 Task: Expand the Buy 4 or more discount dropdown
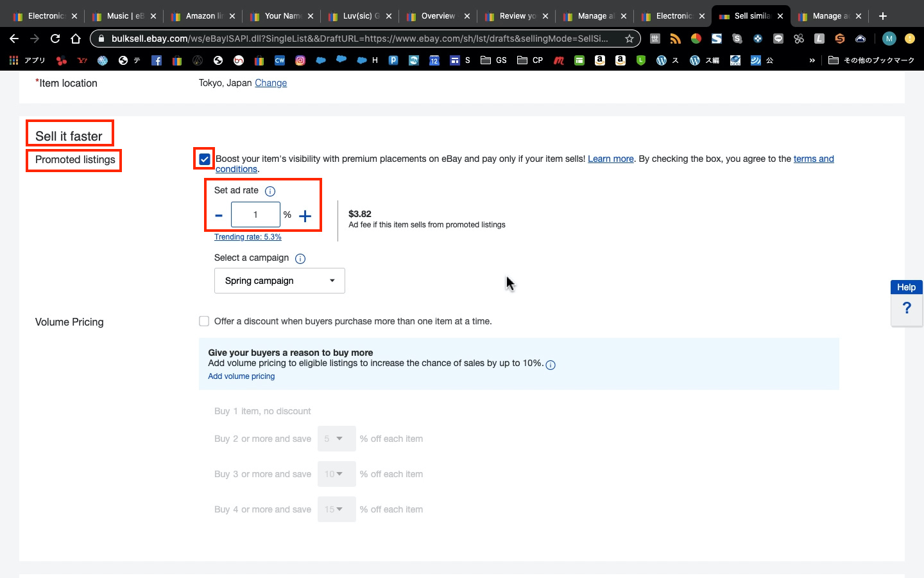coord(336,509)
